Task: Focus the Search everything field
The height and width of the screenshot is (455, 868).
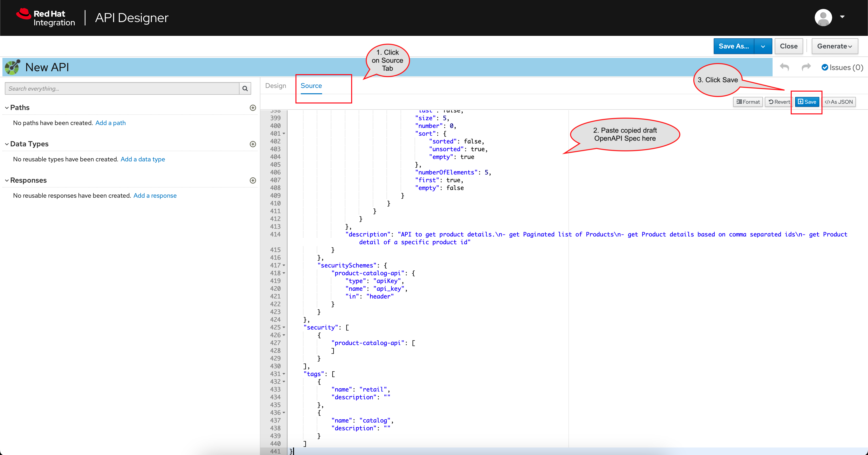Action: (122, 89)
